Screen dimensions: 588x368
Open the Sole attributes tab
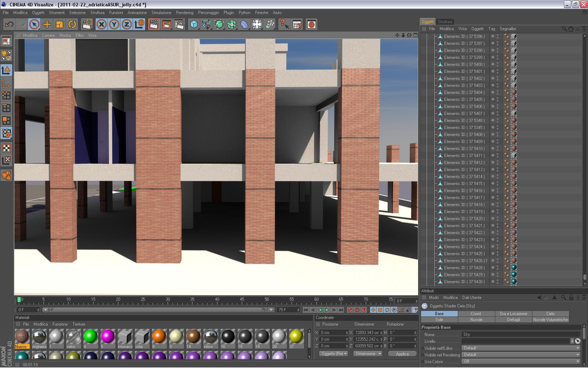pos(439,320)
